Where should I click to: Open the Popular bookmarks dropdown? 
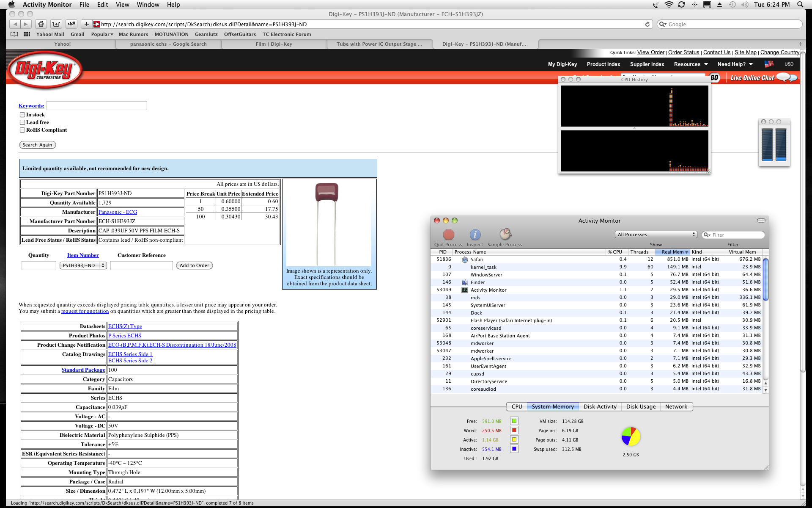pos(102,34)
